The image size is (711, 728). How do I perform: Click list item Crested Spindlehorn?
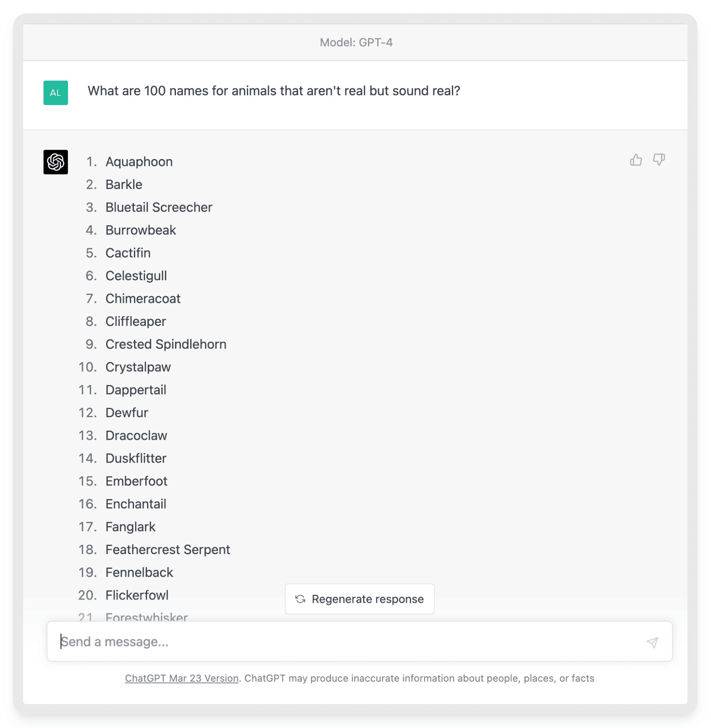point(166,344)
